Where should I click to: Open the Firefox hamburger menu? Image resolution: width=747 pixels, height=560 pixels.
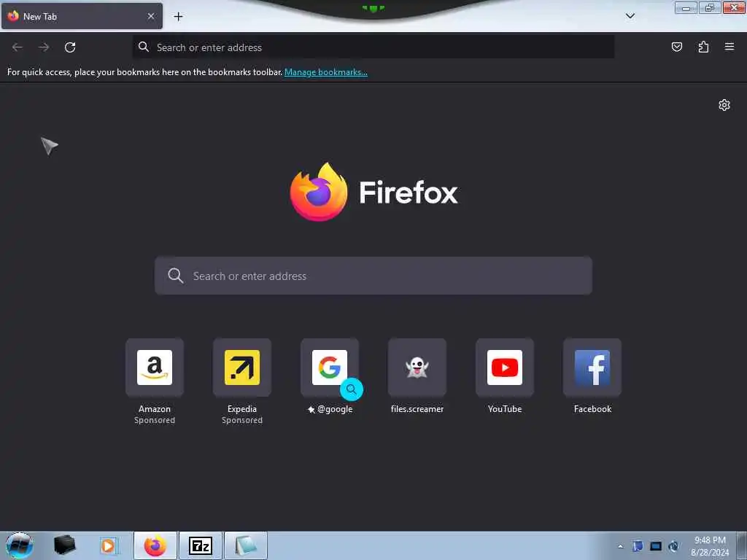coord(729,47)
